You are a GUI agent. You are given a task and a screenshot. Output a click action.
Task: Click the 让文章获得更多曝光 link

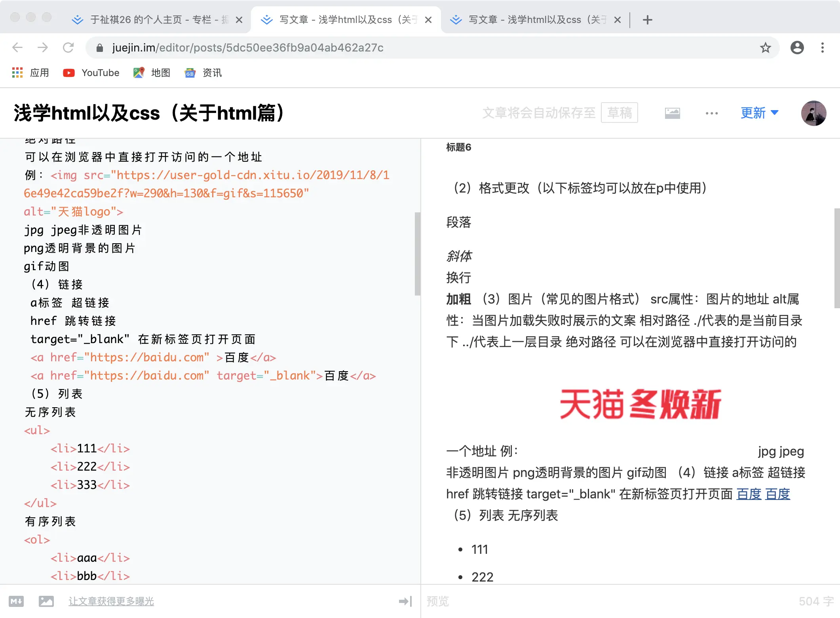[x=111, y=601]
